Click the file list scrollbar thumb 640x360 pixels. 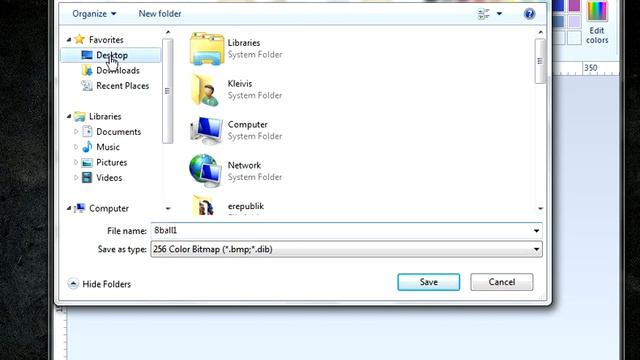(540, 61)
